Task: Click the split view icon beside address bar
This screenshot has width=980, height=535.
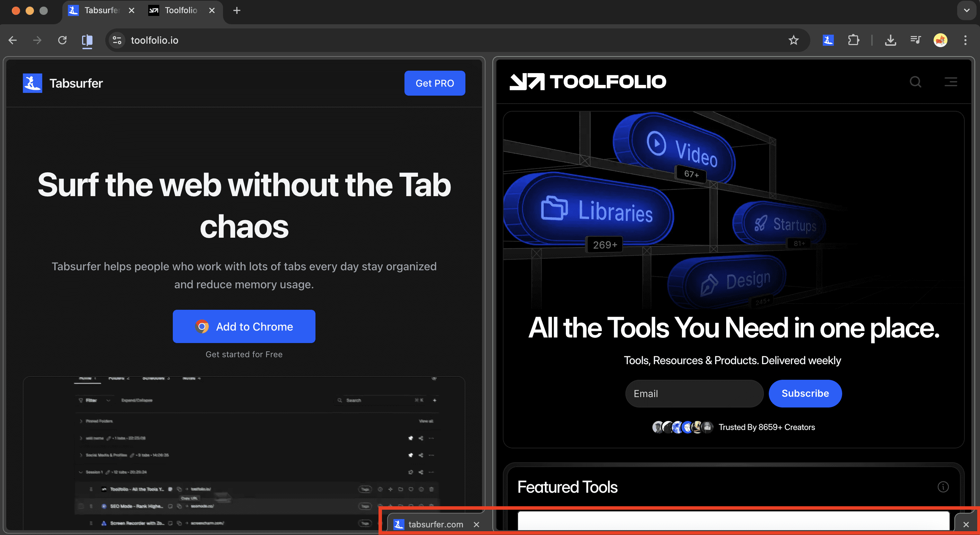Action: 87,40
